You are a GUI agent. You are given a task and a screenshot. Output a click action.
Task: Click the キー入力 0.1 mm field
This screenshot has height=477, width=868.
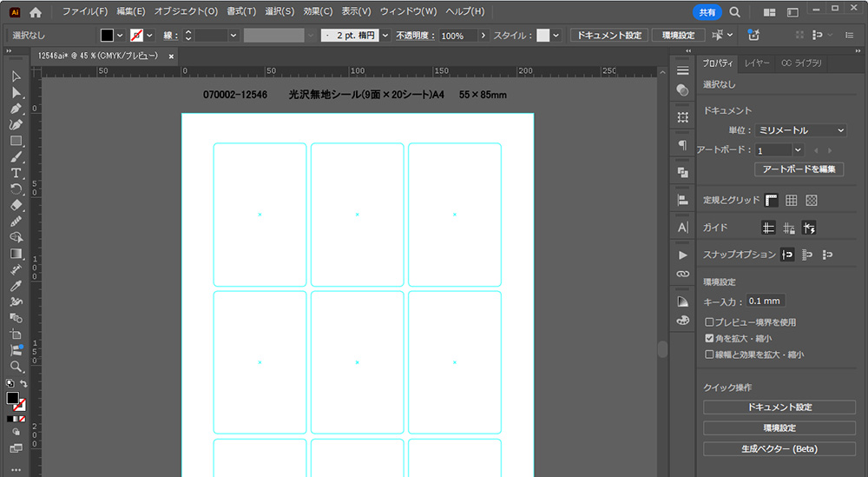point(766,301)
